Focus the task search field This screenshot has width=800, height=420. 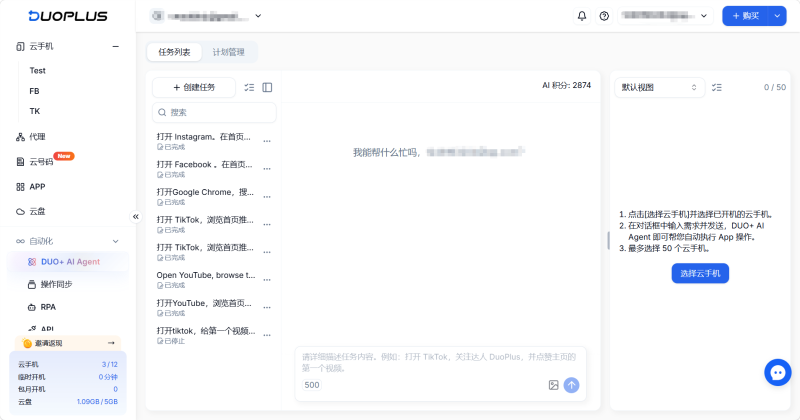pos(214,112)
